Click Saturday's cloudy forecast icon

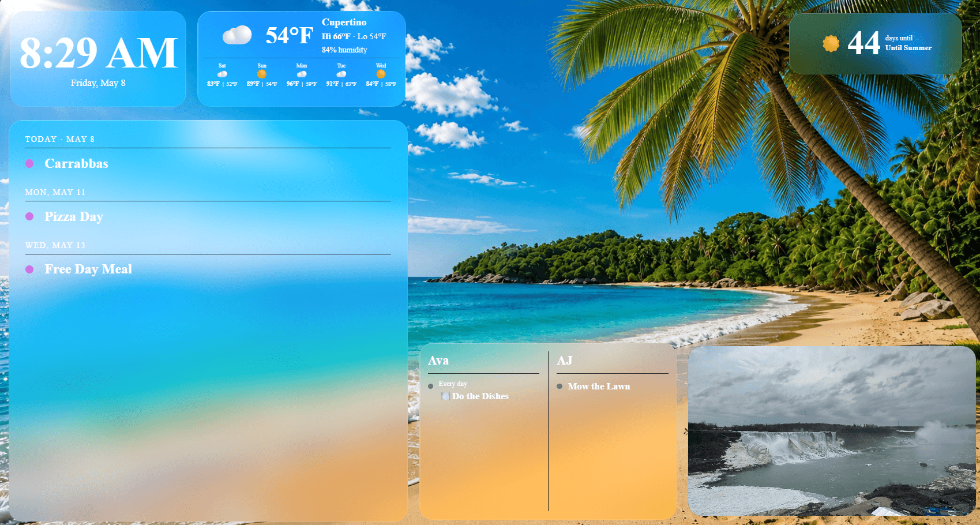coord(222,74)
